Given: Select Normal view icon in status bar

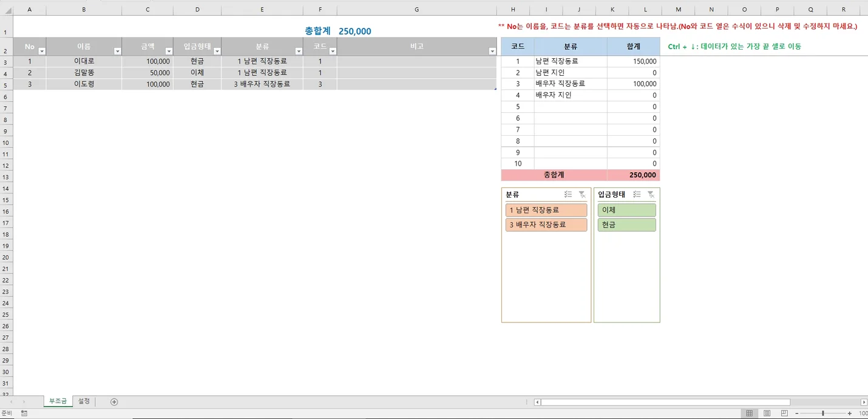Looking at the screenshot, I should [x=750, y=413].
